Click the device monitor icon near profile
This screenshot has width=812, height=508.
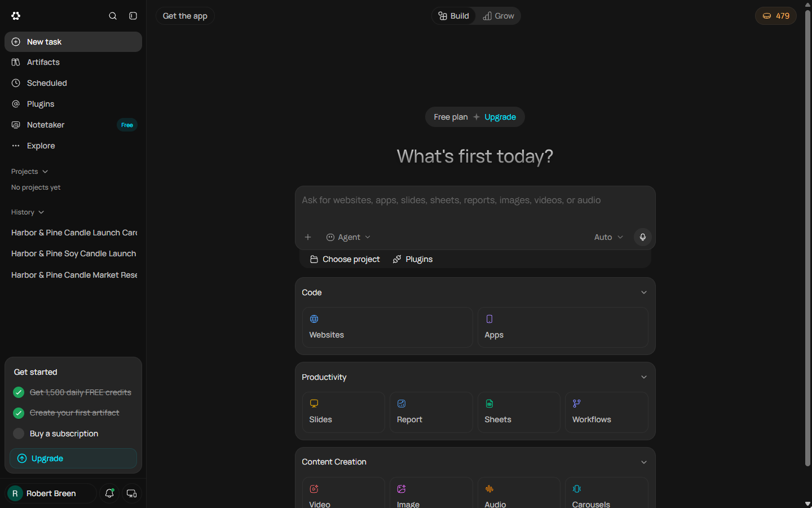(131, 493)
